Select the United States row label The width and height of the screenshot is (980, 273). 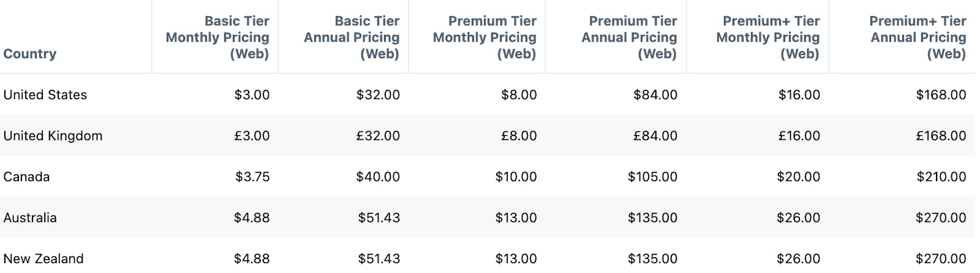tap(45, 95)
